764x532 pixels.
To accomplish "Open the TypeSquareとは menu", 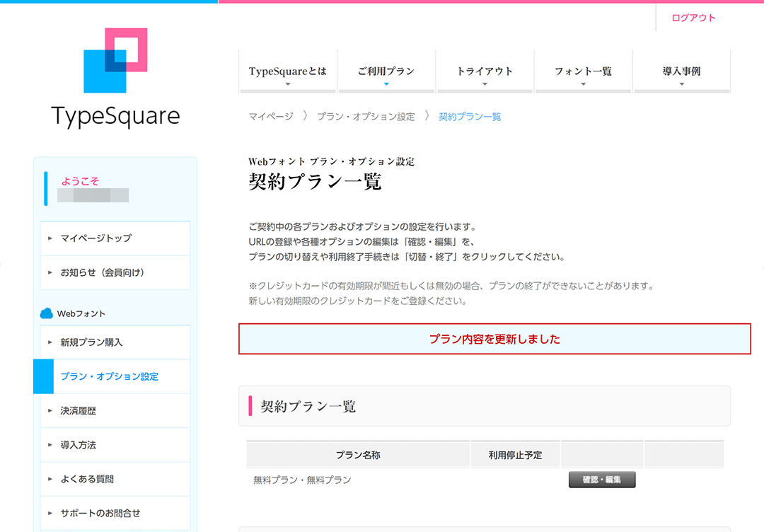I will (x=287, y=71).
